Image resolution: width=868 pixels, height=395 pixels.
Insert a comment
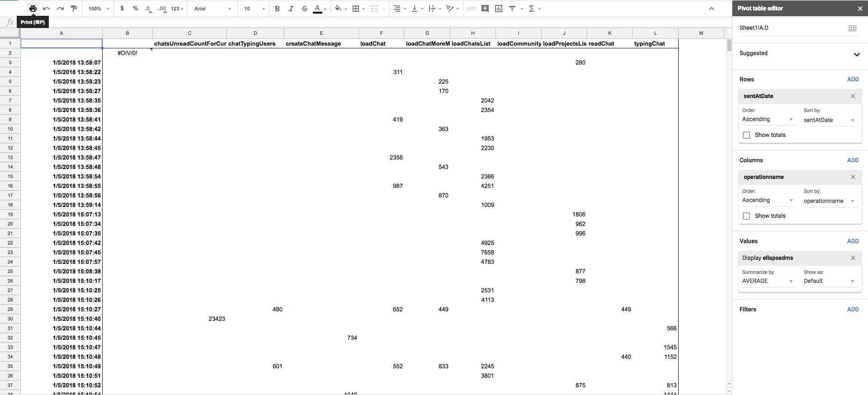(485, 9)
